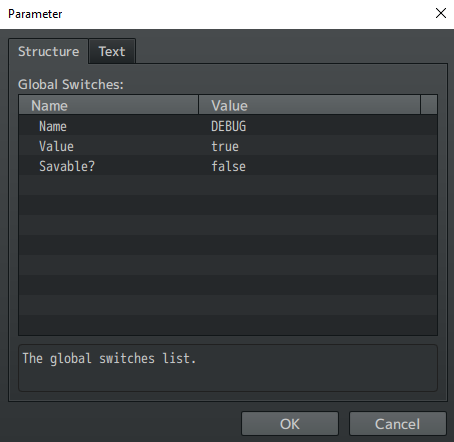Click the DEBUG value cell

(229, 126)
